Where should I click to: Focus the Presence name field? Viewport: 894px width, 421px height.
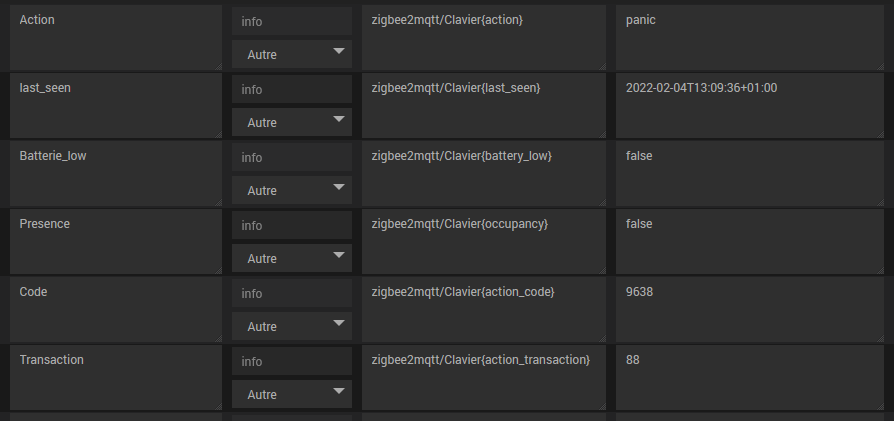[x=115, y=241]
